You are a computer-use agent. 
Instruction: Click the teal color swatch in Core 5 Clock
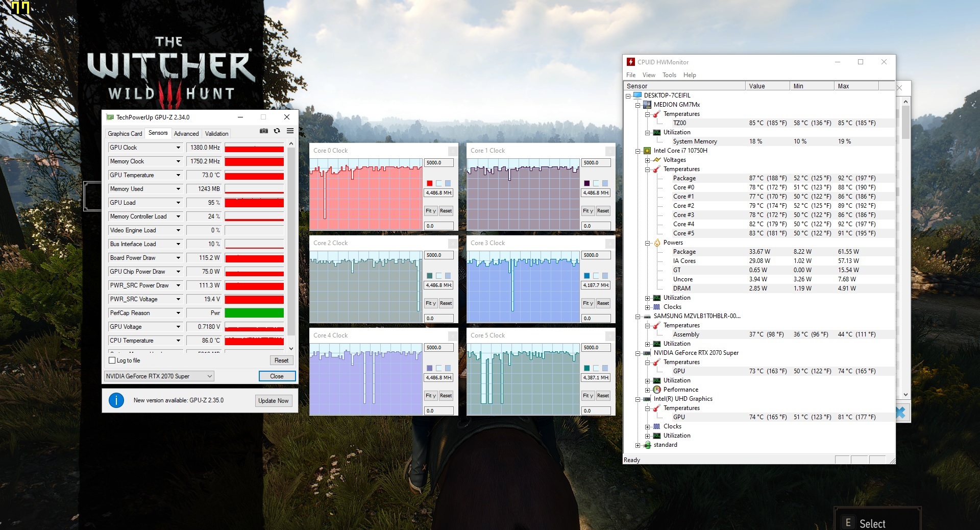tap(587, 368)
